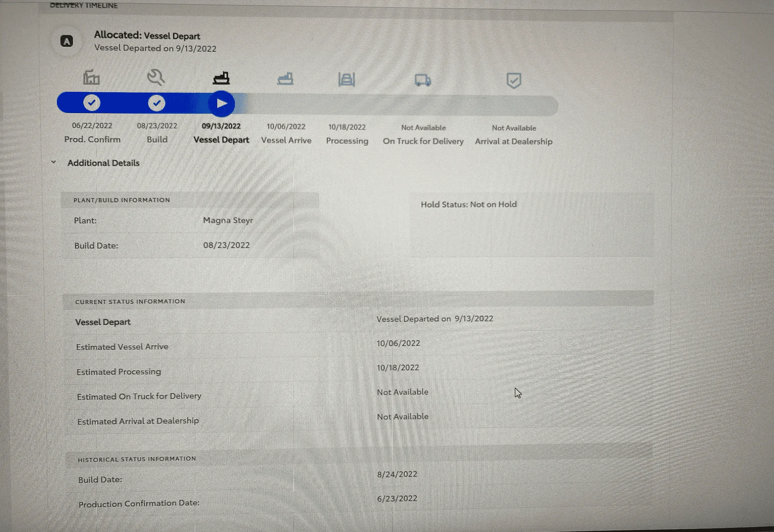Click the checkmark marker for Build step
This screenshot has height=532, width=774.
pos(157,103)
